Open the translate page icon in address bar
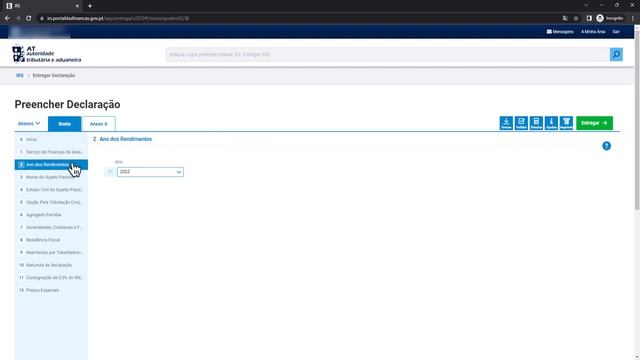Image resolution: width=640 pixels, height=360 pixels. [x=565, y=18]
